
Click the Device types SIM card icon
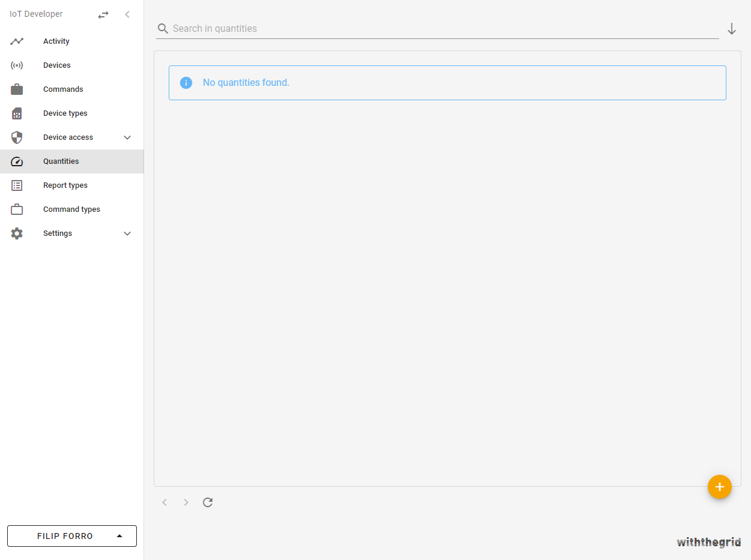(x=17, y=113)
